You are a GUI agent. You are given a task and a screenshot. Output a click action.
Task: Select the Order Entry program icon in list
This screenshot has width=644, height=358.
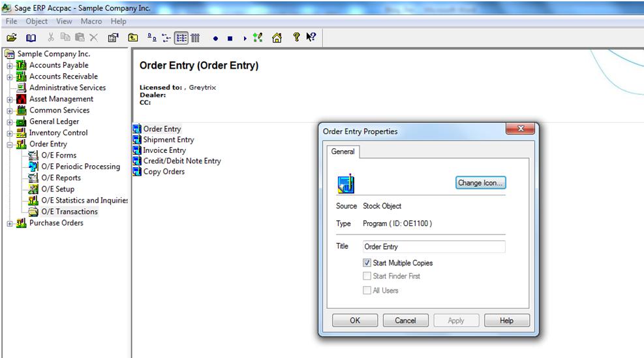[x=137, y=129]
